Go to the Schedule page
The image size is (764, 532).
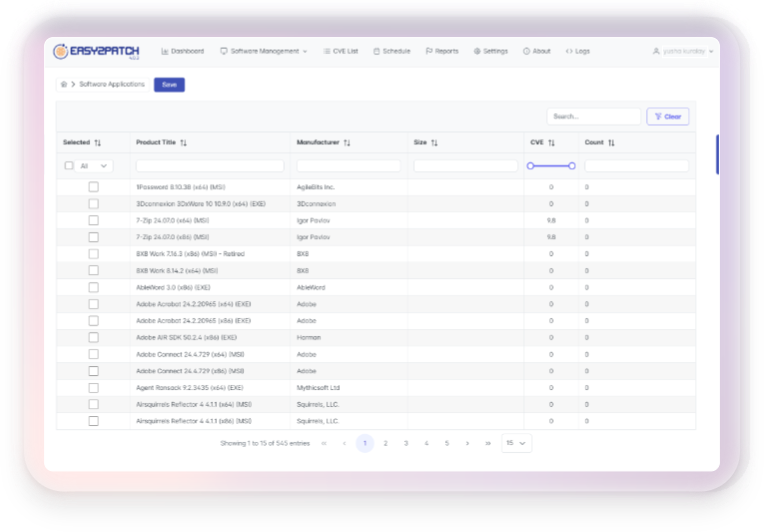[392, 51]
